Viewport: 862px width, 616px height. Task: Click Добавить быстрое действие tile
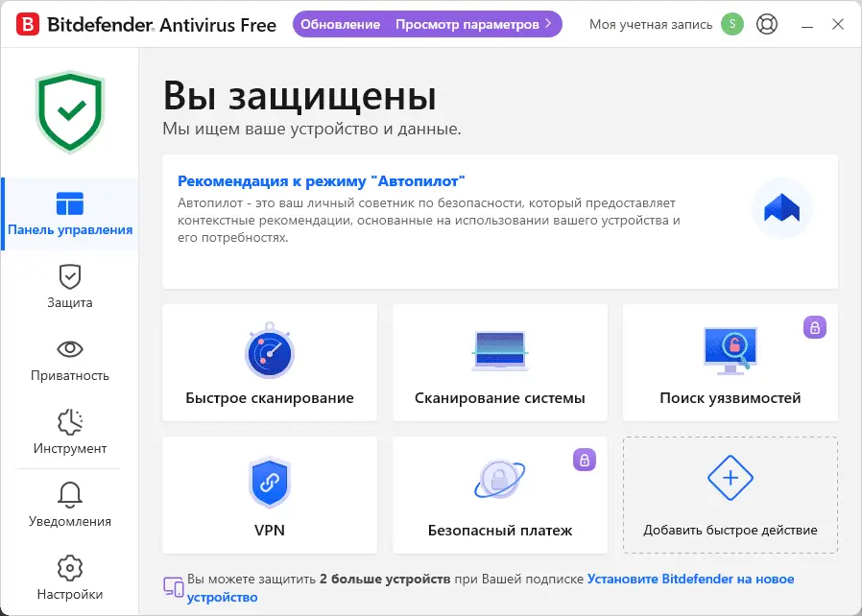pyautogui.click(x=730, y=495)
